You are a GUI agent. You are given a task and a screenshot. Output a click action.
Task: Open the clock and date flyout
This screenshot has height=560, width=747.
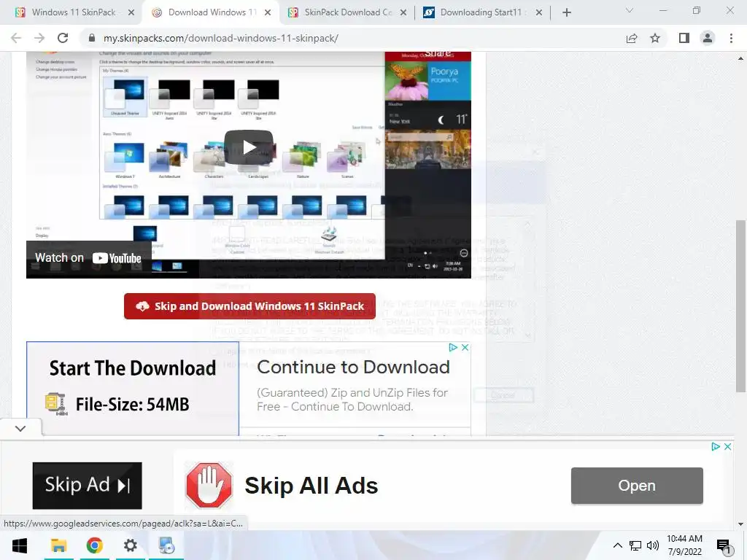(x=684, y=545)
